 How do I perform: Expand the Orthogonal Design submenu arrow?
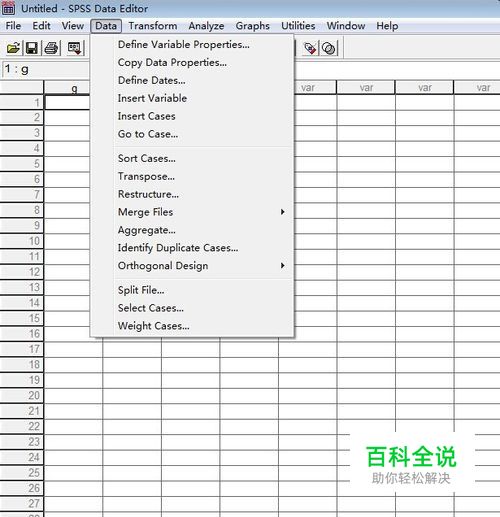click(x=282, y=265)
